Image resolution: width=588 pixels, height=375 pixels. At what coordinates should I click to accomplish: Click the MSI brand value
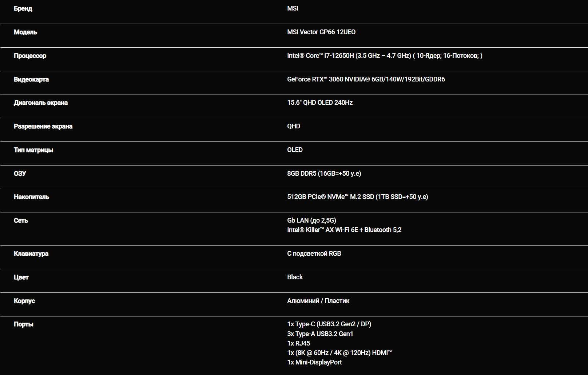(293, 8)
